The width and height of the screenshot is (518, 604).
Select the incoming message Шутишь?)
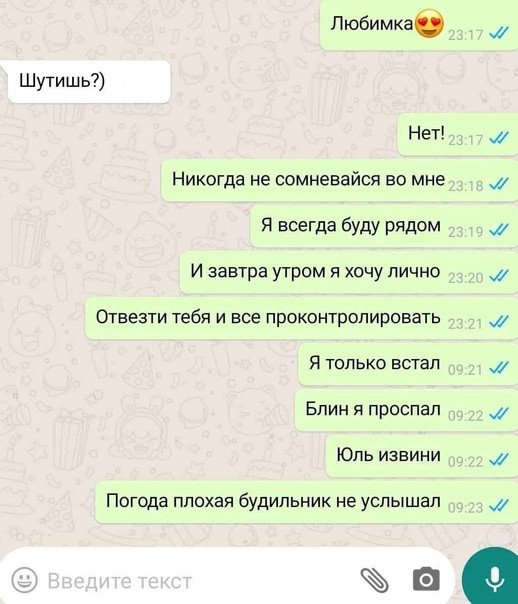click(89, 82)
